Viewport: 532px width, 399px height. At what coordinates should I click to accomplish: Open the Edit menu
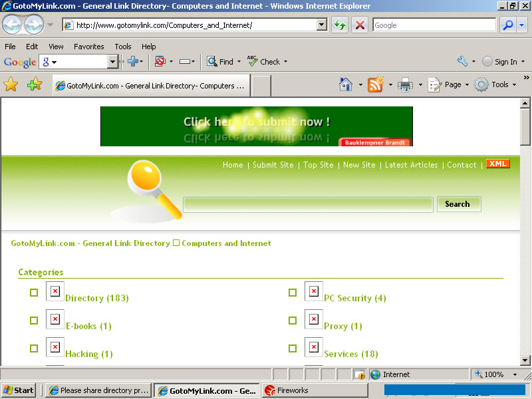32,47
